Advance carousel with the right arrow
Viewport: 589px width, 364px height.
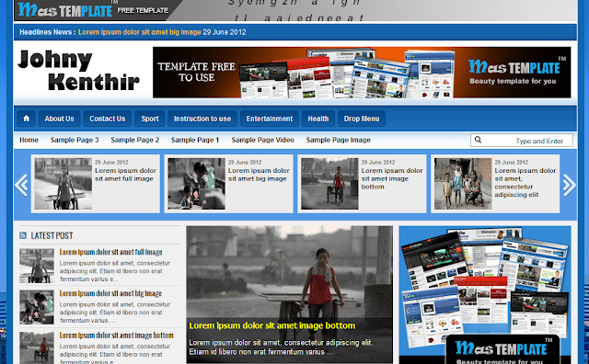[x=569, y=185]
